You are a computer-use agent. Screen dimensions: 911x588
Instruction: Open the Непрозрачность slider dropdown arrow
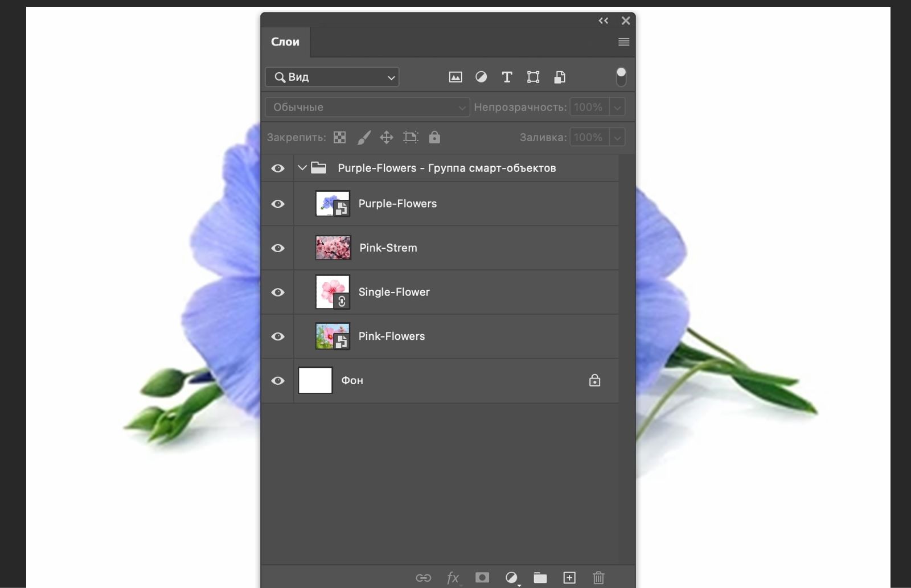click(x=617, y=107)
